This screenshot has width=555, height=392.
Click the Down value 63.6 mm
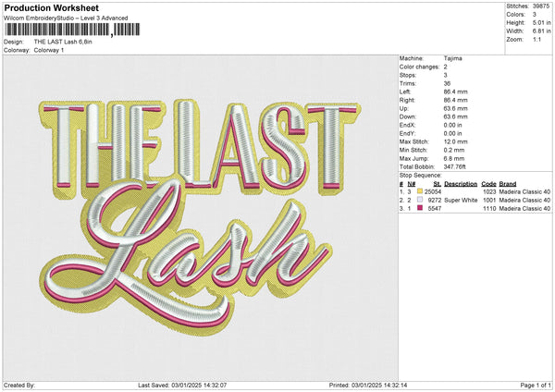455,116
